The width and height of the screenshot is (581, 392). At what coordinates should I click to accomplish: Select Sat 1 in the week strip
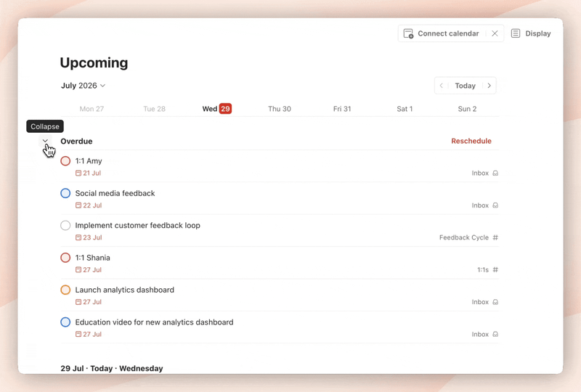[x=405, y=109]
